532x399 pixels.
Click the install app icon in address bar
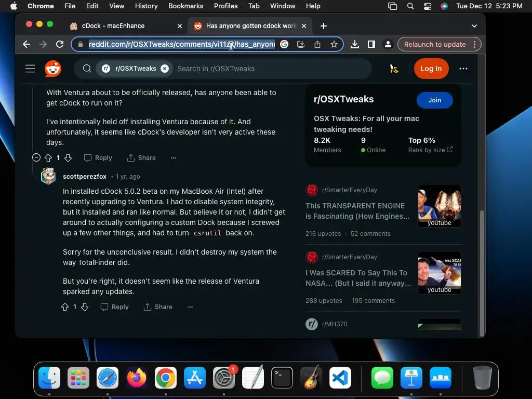click(301, 44)
